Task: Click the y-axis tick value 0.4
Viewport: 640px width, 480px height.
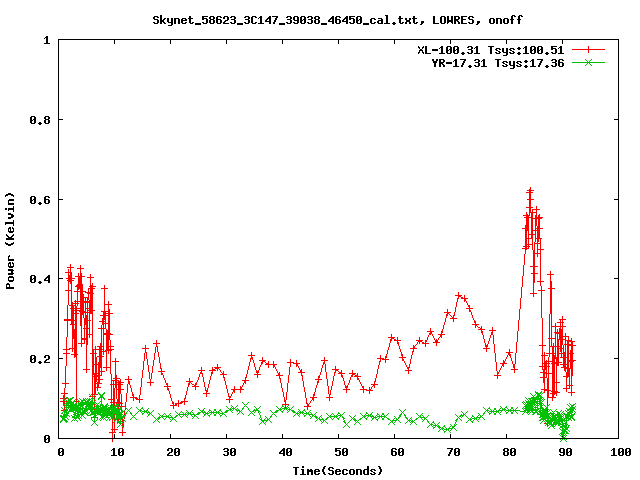Action: coord(40,280)
